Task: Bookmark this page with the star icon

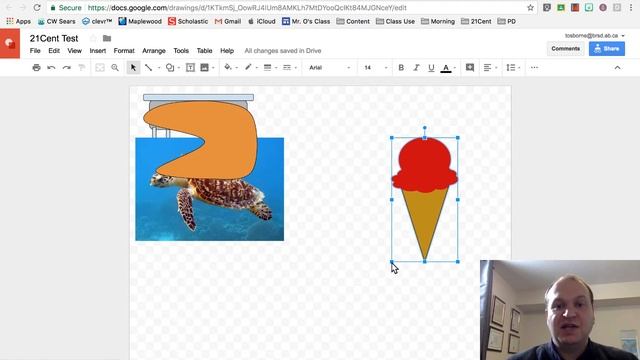Action: click(x=530, y=8)
